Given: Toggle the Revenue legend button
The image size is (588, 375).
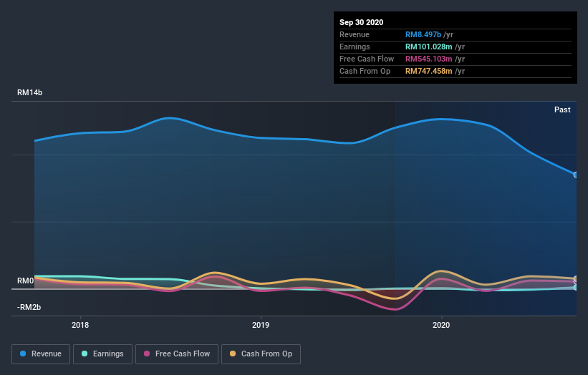Looking at the screenshot, I should pos(41,354).
